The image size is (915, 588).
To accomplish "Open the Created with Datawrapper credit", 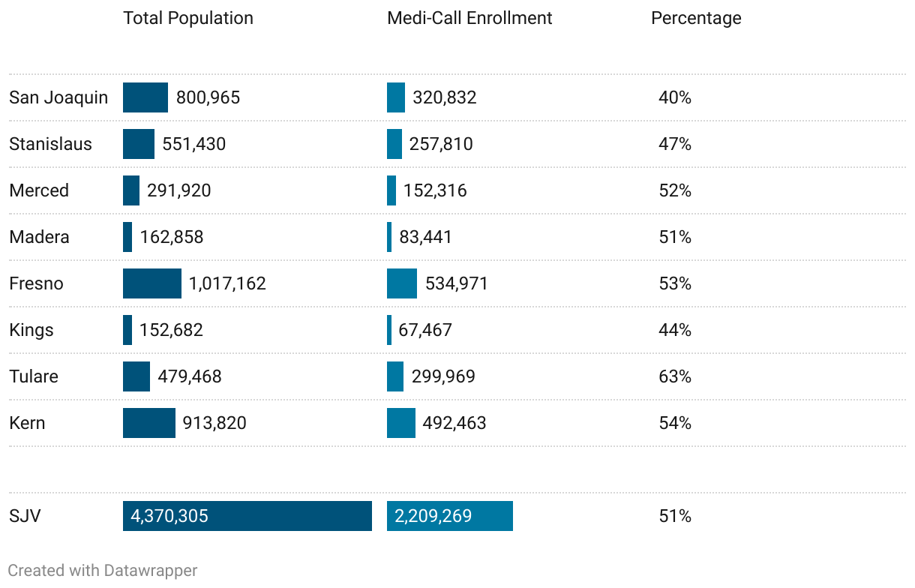I will (x=103, y=571).
